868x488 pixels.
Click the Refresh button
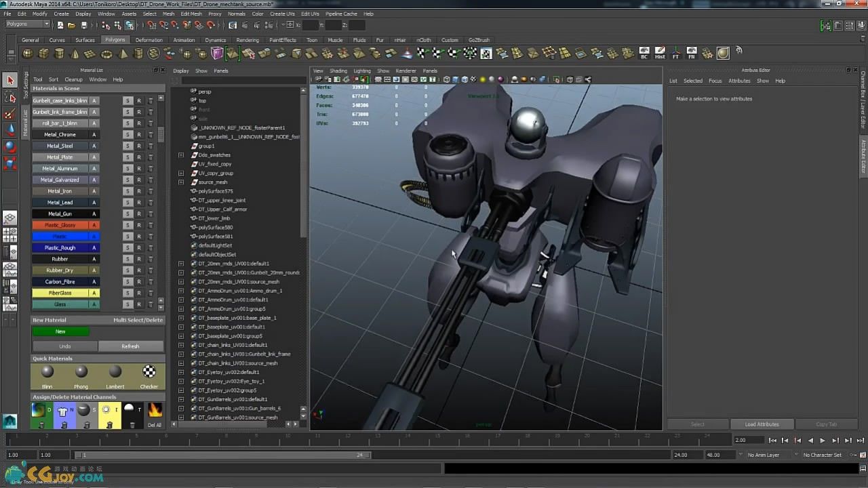tap(130, 346)
